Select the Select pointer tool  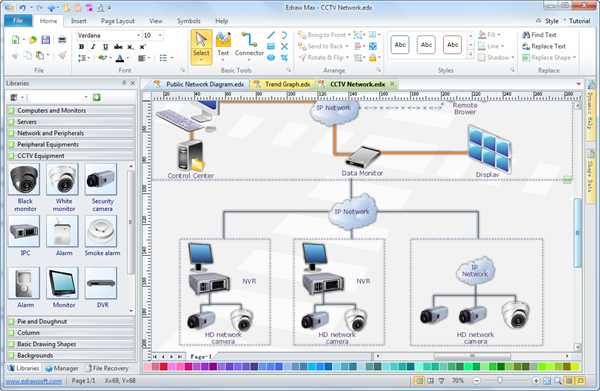click(201, 47)
